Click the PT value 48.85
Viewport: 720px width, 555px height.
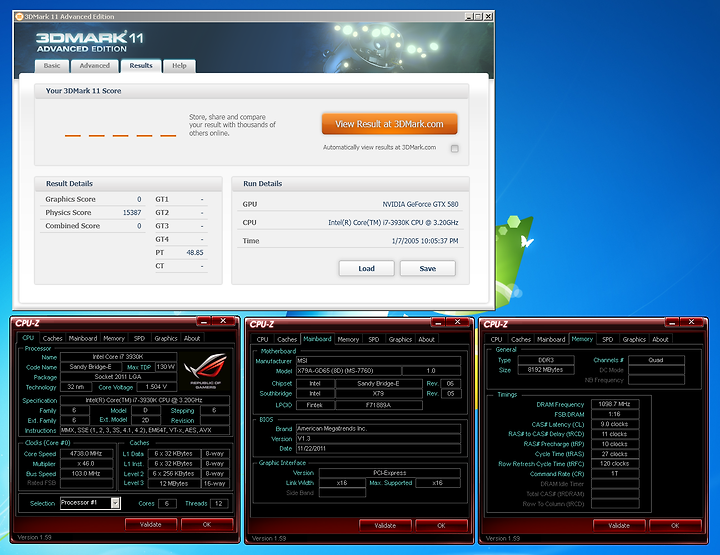[x=195, y=252]
